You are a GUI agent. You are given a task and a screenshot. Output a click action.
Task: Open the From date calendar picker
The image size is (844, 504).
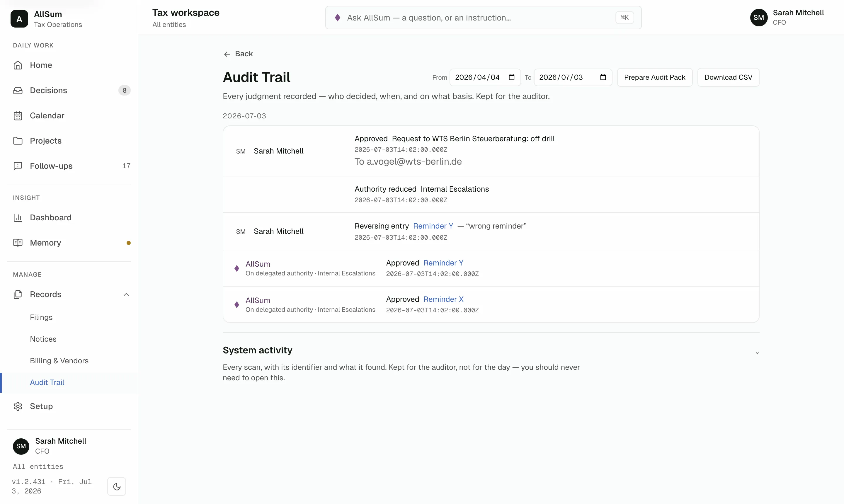pyautogui.click(x=511, y=77)
